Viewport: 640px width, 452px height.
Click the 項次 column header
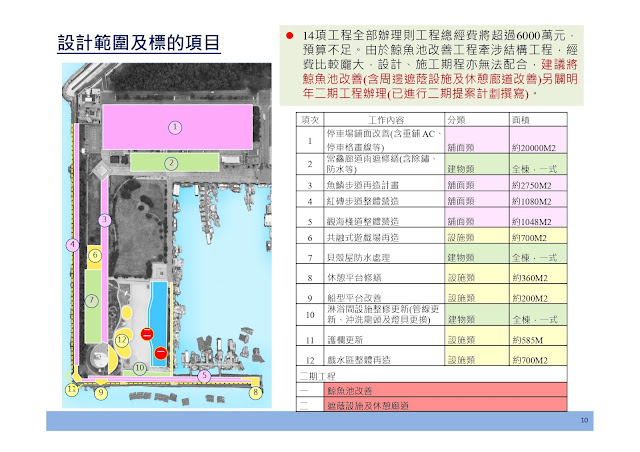tap(310, 120)
